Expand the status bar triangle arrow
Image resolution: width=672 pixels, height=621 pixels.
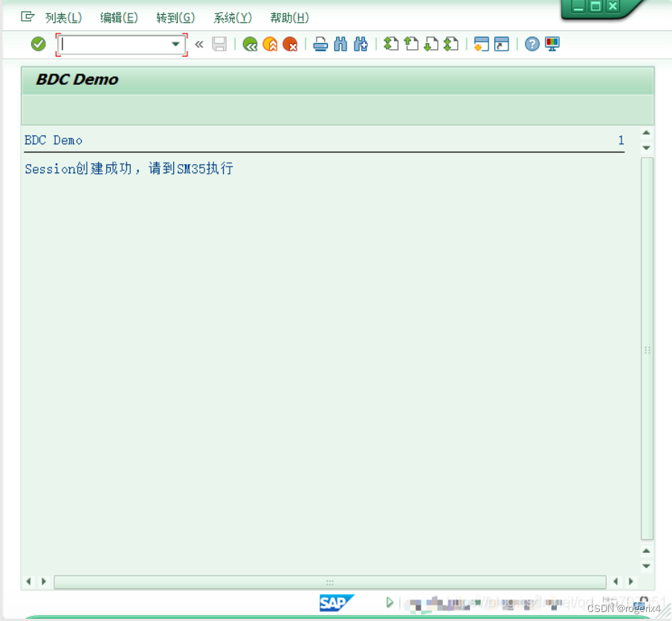coord(390,602)
